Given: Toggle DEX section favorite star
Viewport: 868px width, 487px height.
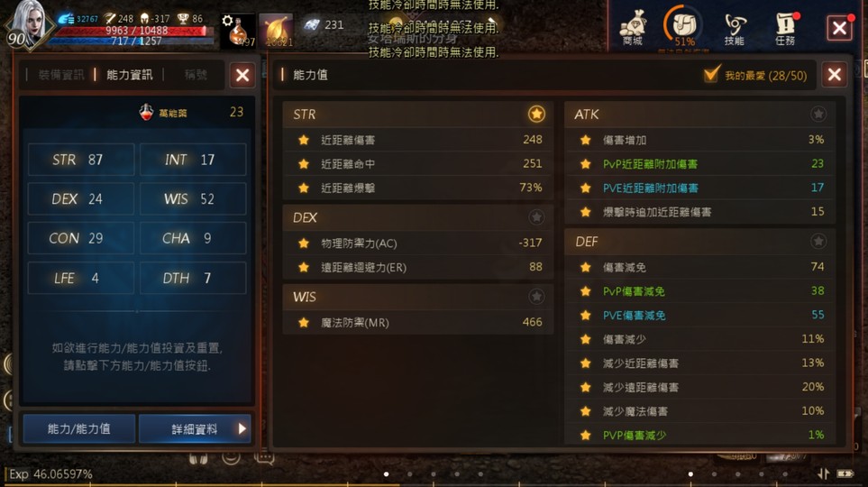Looking at the screenshot, I should [x=536, y=217].
